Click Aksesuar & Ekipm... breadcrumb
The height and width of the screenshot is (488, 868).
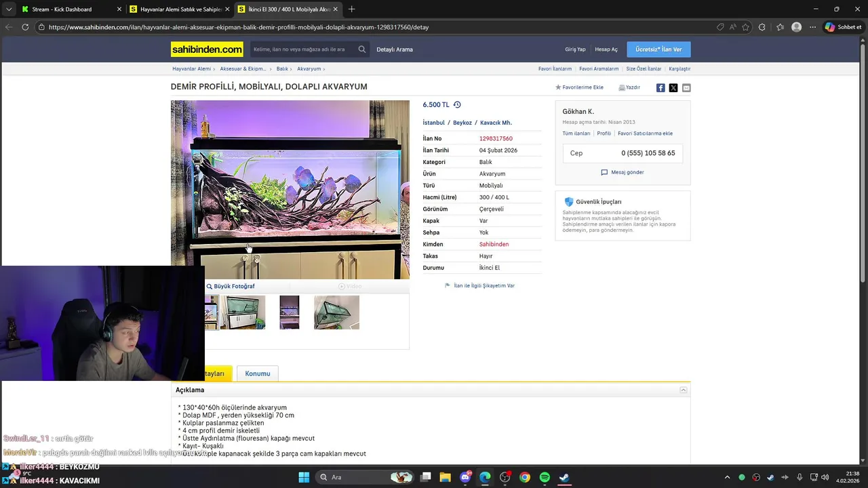coord(243,69)
